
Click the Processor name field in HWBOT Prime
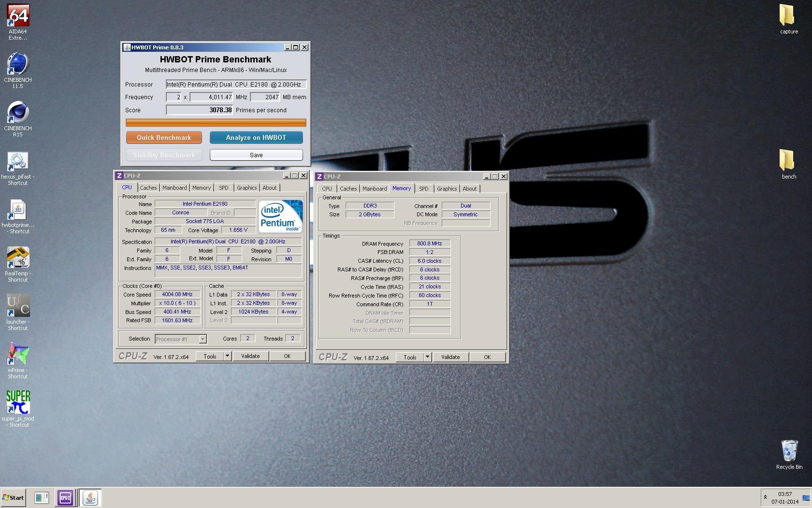coord(236,84)
